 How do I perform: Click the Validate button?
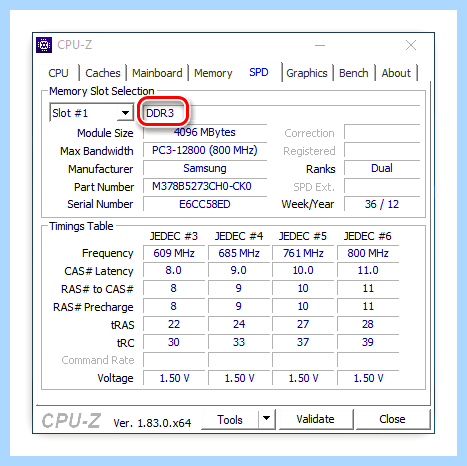[315, 419]
